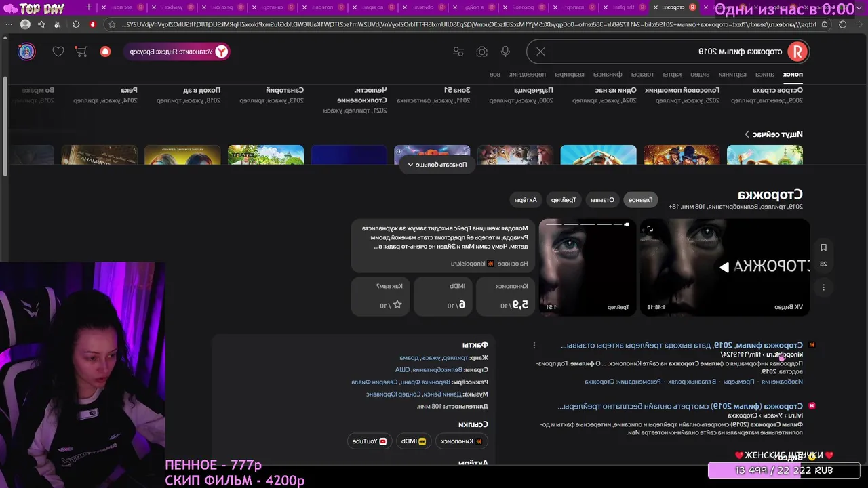Open Остров страха movie in carousel
Viewport: 868px width, 488px height.
(777, 90)
